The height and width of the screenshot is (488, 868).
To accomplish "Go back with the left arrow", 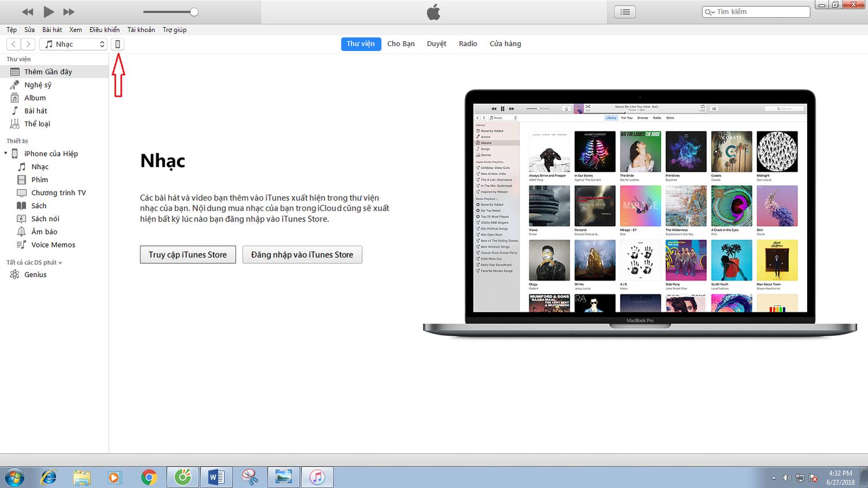I will [14, 45].
